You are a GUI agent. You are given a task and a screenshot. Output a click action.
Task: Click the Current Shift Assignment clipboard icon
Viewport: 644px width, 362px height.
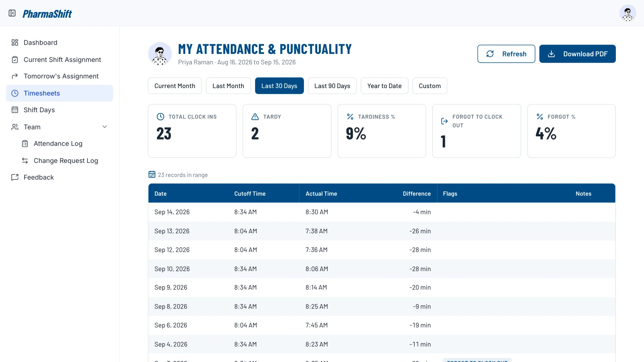pos(15,60)
